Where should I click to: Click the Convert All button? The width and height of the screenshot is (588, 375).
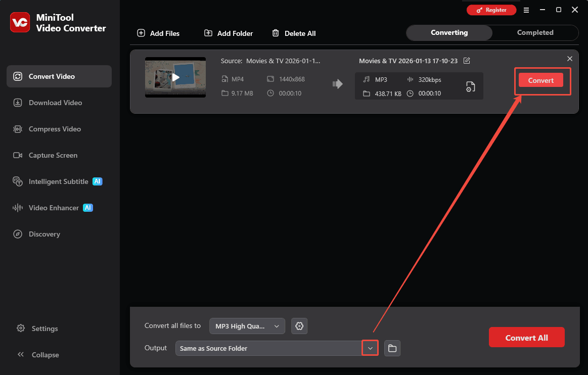click(526, 337)
